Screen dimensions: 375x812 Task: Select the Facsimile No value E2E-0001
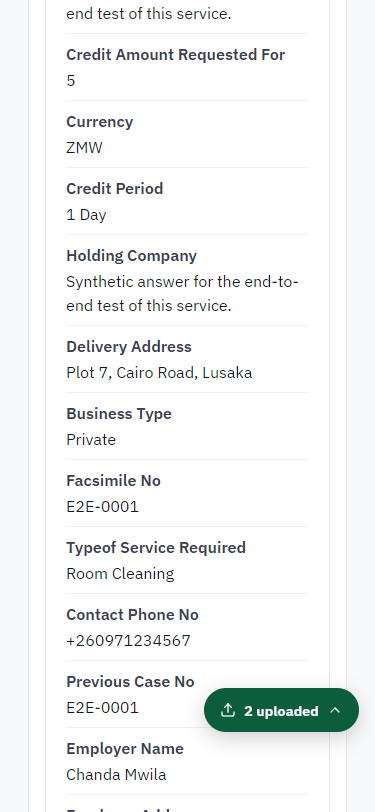pyautogui.click(x=102, y=506)
